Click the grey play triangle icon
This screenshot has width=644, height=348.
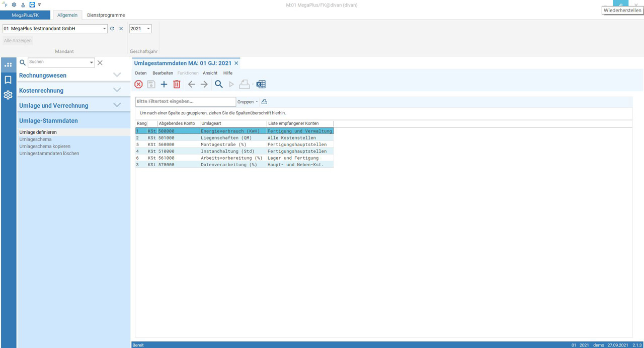point(231,84)
